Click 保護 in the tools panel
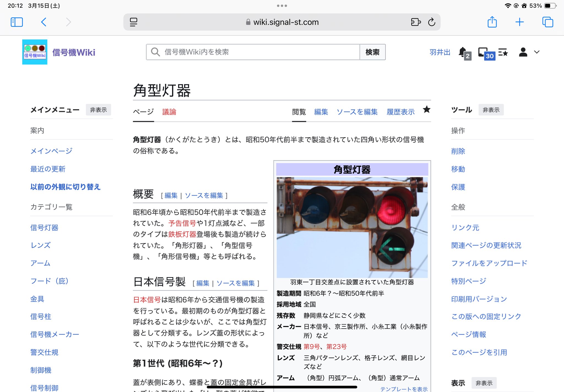Screen dimensions: 564x392 click(x=458, y=187)
